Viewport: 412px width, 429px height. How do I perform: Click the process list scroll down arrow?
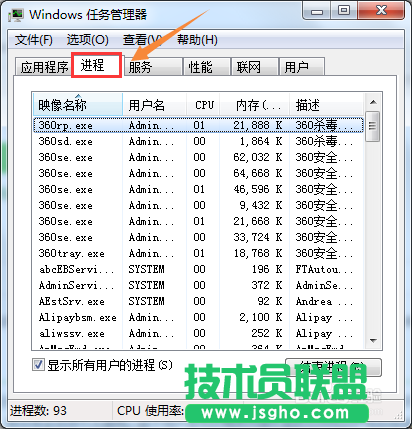(373, 341)
